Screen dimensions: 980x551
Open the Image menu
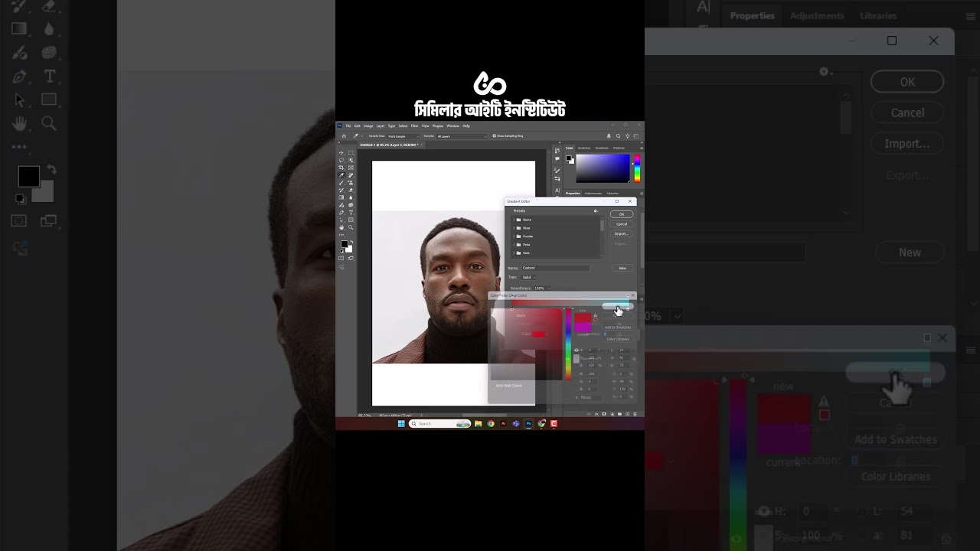368,126
